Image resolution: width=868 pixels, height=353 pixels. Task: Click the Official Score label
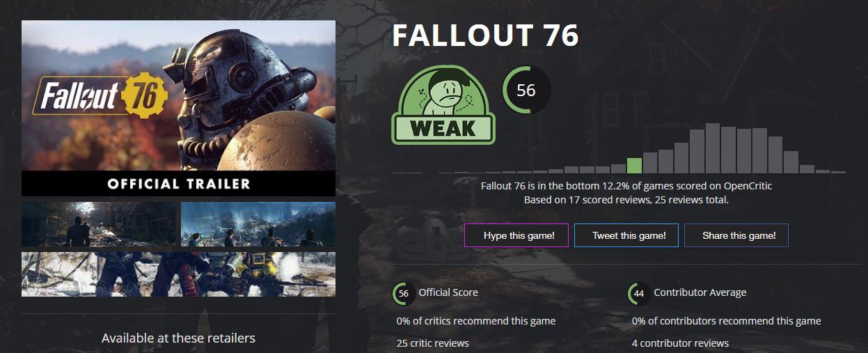point(448,292)
